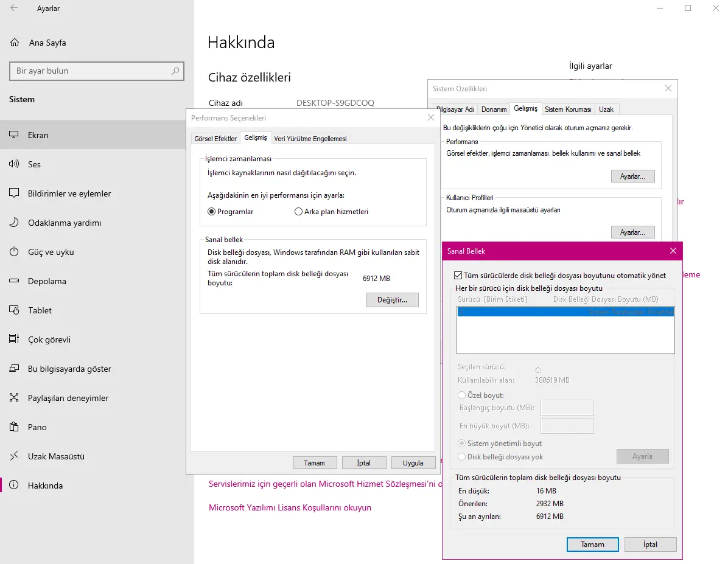Click the Kullanılabilir alan 380619 MB value
The image size is (728, 564).
pyautogui.click(x=552, y=380)
